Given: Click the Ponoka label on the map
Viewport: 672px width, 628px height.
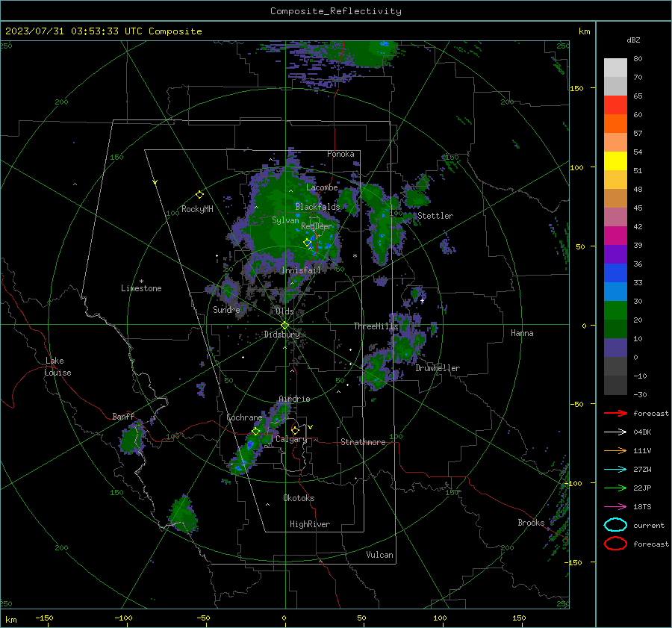Looking at the screenshot, I should 340,154.
